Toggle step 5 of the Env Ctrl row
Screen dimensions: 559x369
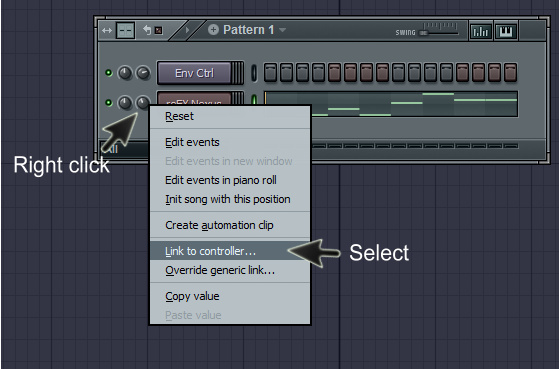334,72
